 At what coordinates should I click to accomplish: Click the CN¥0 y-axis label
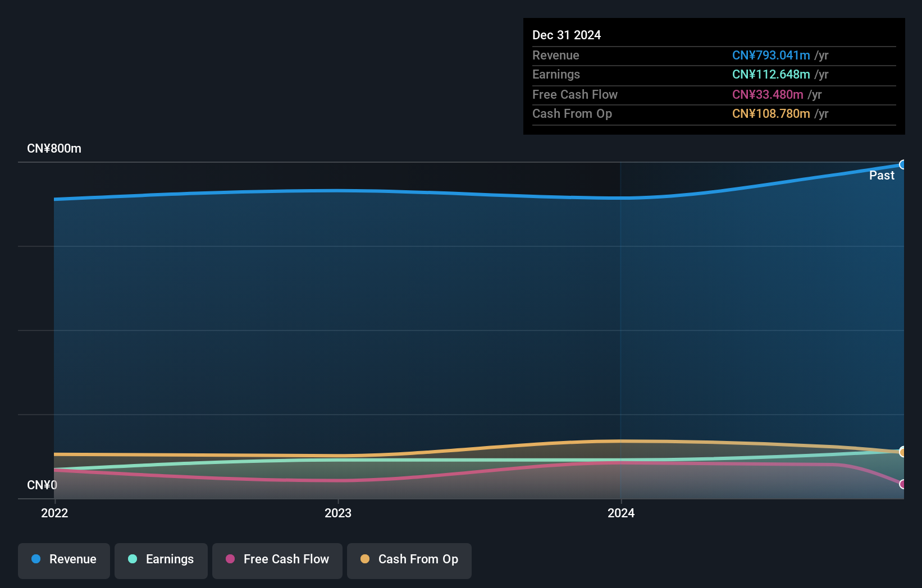click(42, 485)
